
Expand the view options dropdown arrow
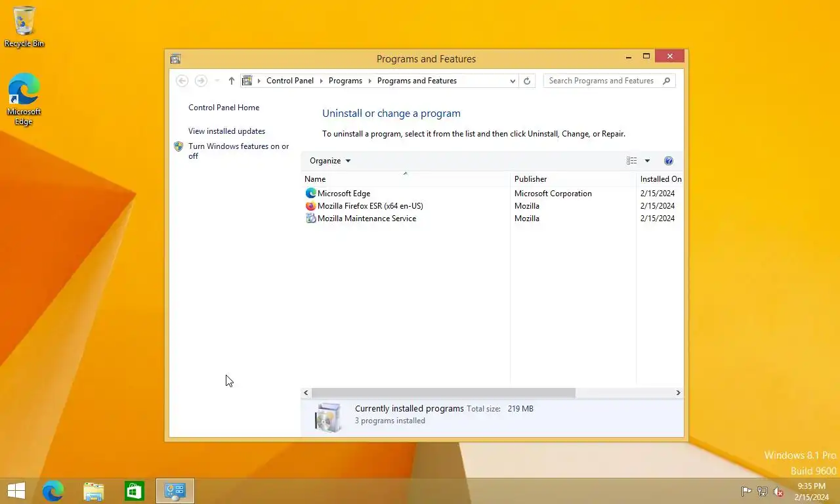(x=647, y=161)
